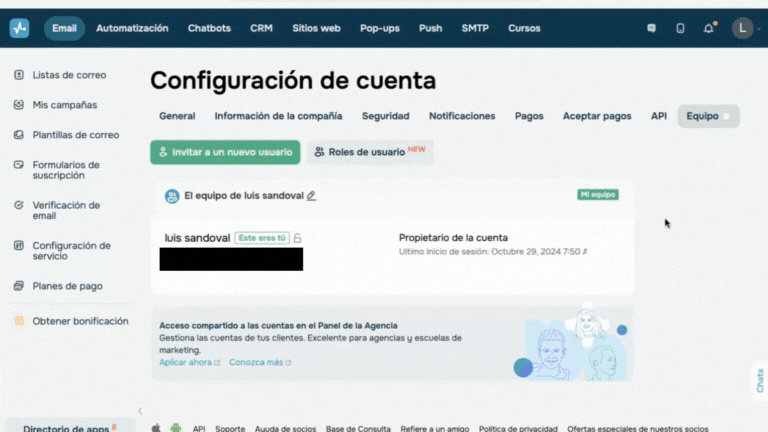Screen dimensions: 768x432
Task: Click the Verificación de email icon
Action: pyautogui.click(x=19, y=205)
